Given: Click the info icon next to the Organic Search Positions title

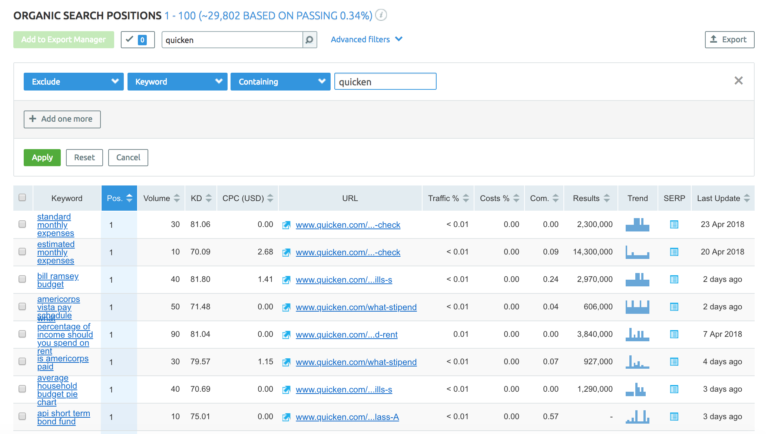Looking at the screenshot, I should [381, 15].
